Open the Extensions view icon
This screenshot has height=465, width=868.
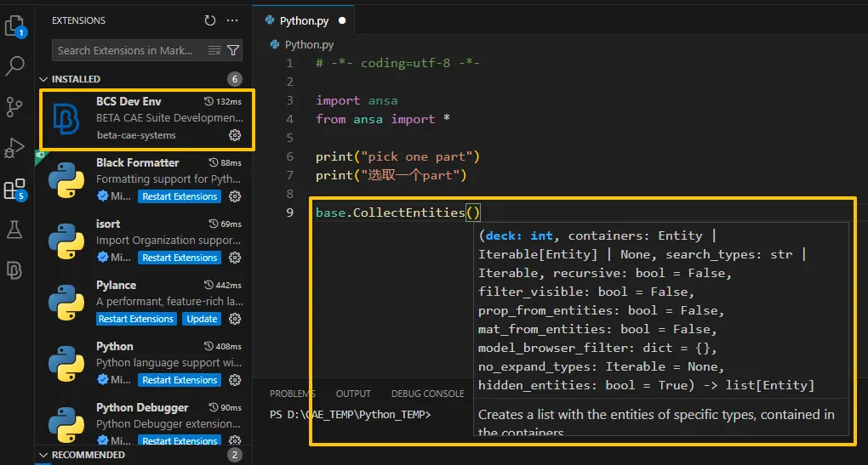click(14, 189)
